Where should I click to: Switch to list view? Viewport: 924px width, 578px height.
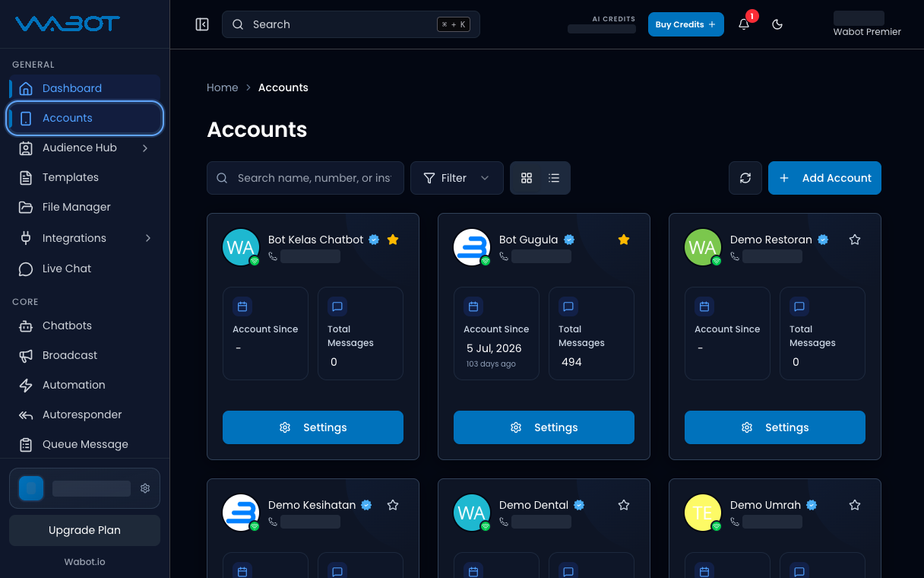click(554, 178)
